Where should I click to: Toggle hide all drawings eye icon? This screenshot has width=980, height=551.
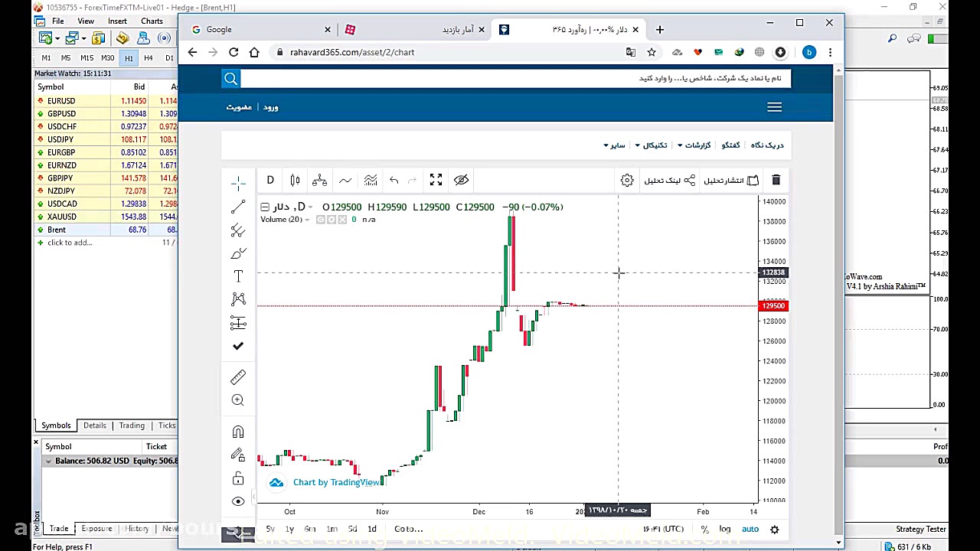(238, 501)
